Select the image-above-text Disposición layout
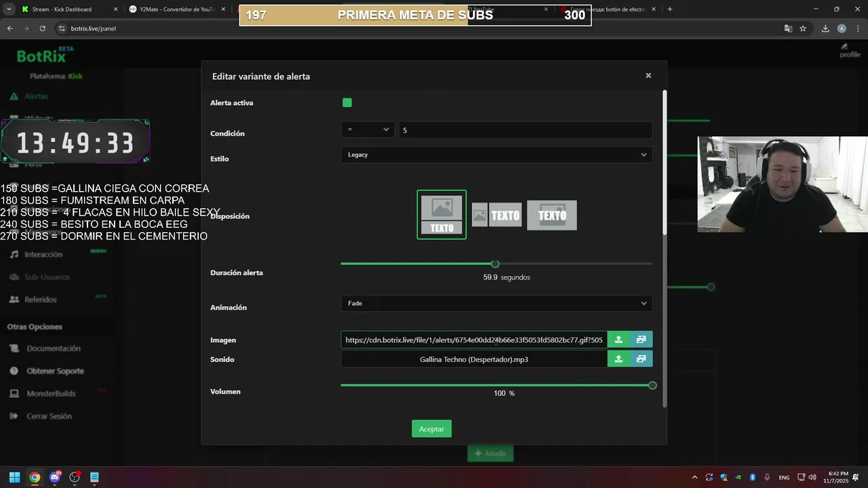 click(441, 215)
